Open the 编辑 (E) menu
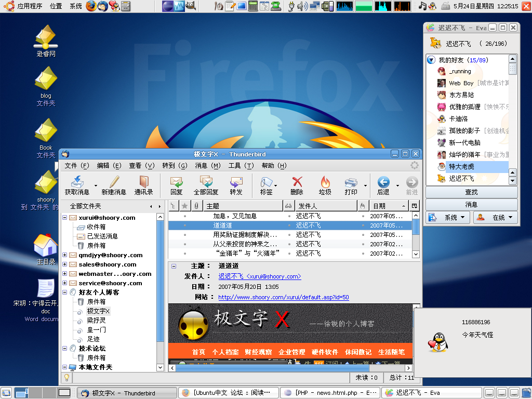This screenshot has height=399, width=532. (109, 166)
